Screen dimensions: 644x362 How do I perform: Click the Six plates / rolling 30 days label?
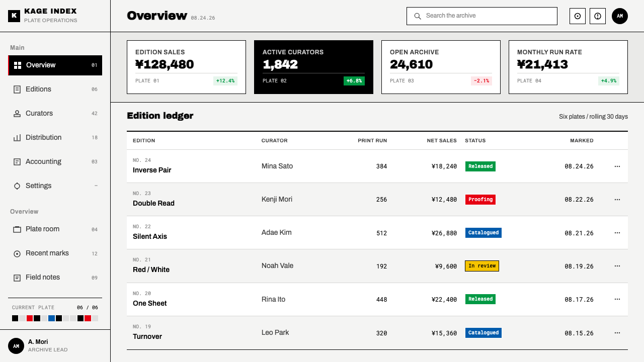pos(593,117)
